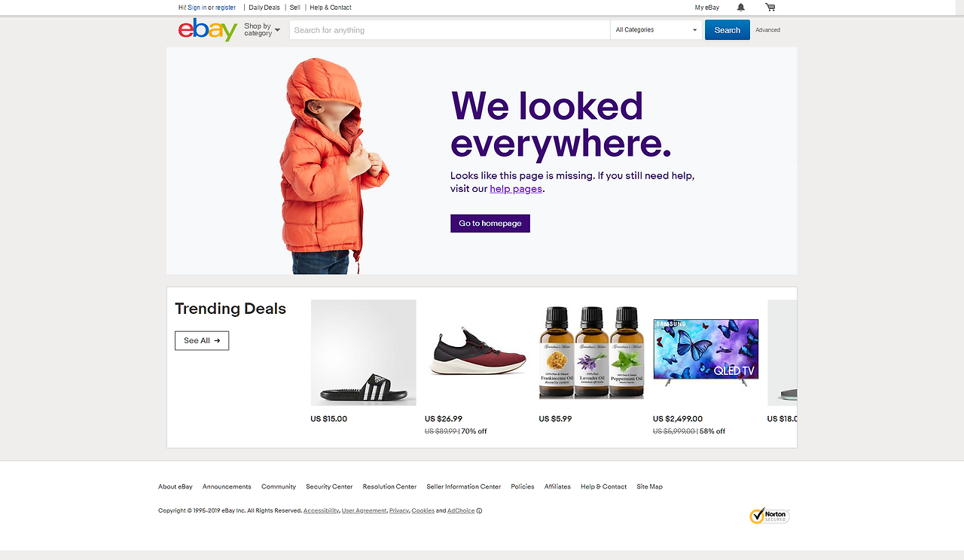964x560 pixels.
Task: Open the Samsung QLED TV deal
Action: point(706,353)
